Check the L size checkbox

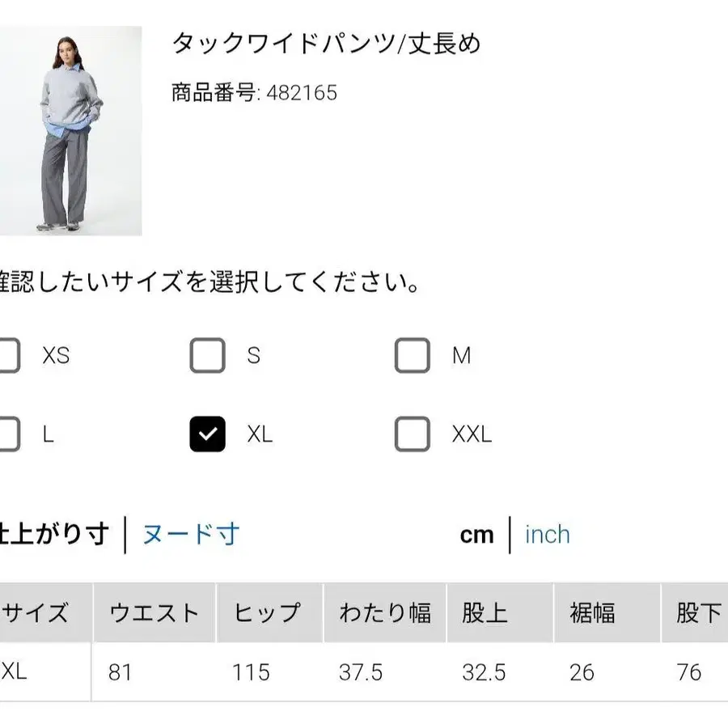(x=8, y=434)
